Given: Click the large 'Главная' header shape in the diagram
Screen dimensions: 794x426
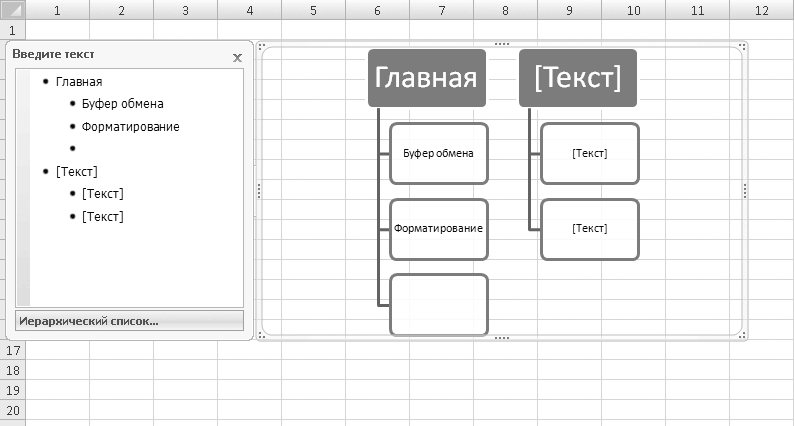Looking at the screenshot, I should pyautogui.click(x=426, y=78).
